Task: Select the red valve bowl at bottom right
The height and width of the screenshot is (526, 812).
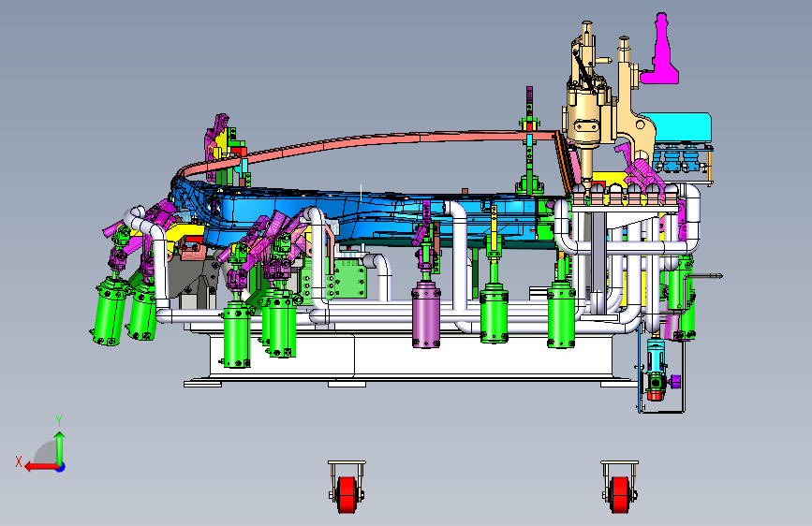Action: click(656, 396)
